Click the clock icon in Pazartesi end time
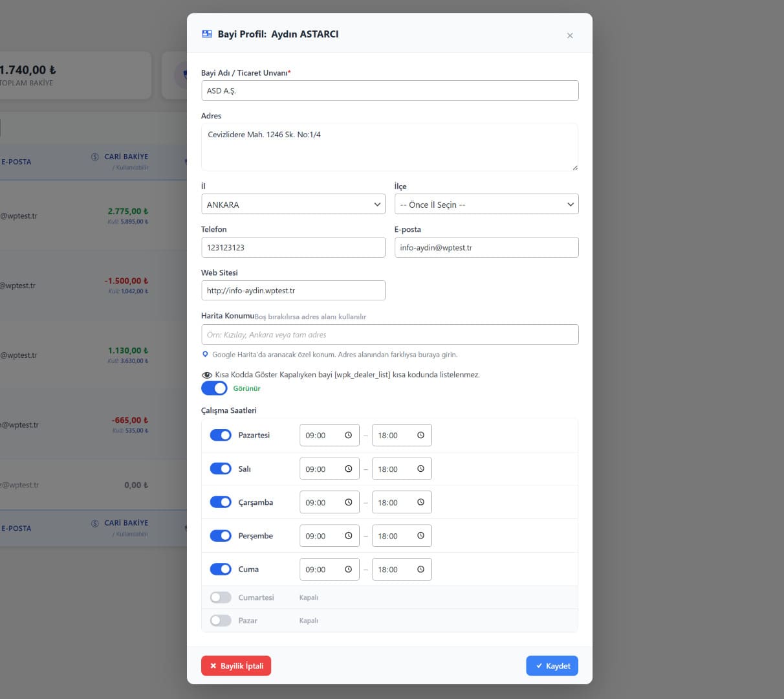The image size is (784, 699). point(420,436)
